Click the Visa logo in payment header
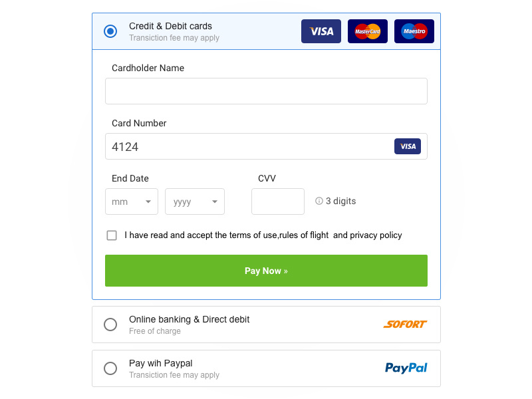532x399 pixels. pyautogui.click(x=321, y=31)
